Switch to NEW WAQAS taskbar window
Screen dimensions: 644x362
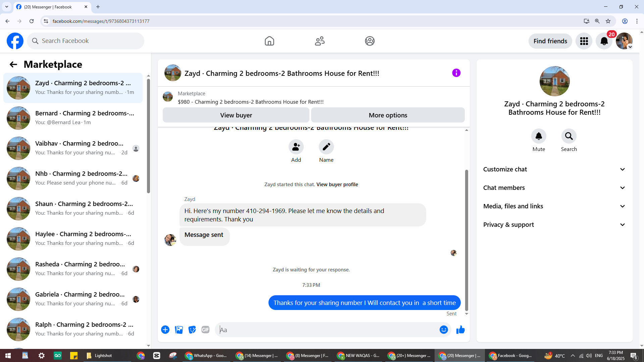[359, 356]
